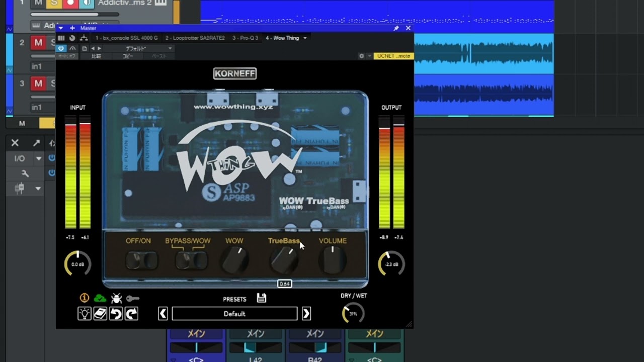644x362 pixels.
Task: Open the bug report icon
Action: [117, 298]
